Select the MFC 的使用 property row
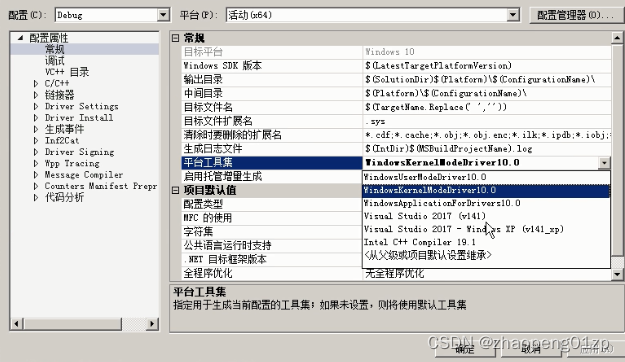Viewport: 625px width, 362px height. coord(272,218)
